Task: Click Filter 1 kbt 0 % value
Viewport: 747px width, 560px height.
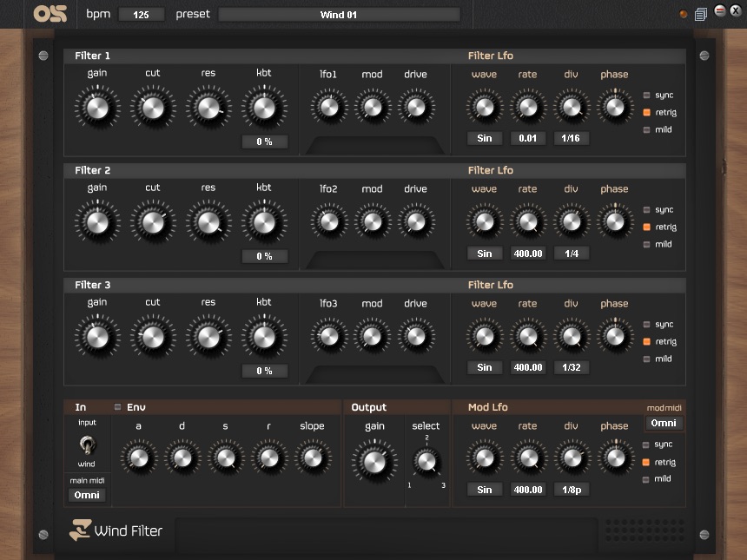Action: 264,142
